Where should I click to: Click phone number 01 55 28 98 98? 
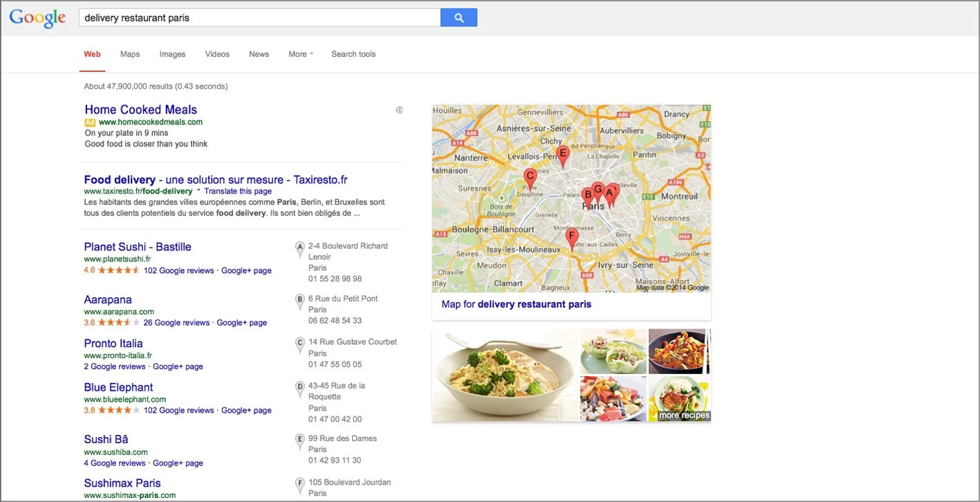tap(335, 279)
